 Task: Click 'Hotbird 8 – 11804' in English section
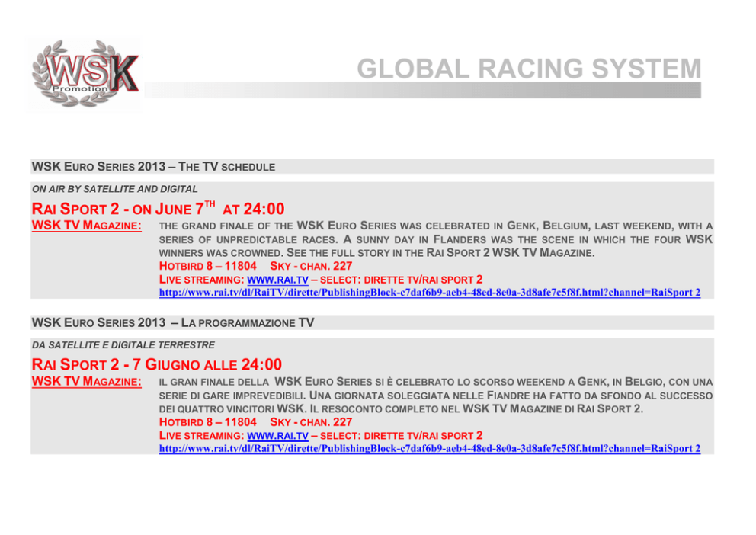(208, 266)
